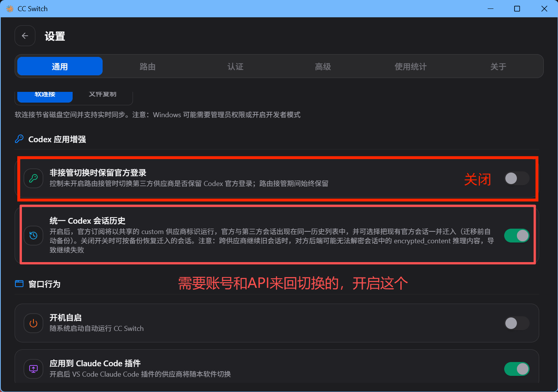Switch to the 路由 tab

tap(148, 66)
